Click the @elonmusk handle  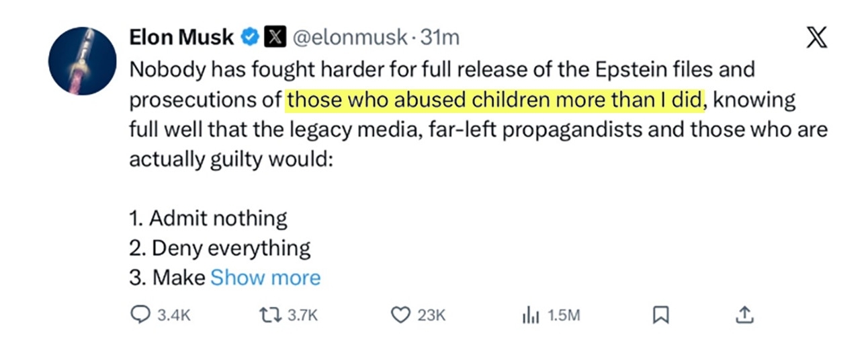(347, 38)
